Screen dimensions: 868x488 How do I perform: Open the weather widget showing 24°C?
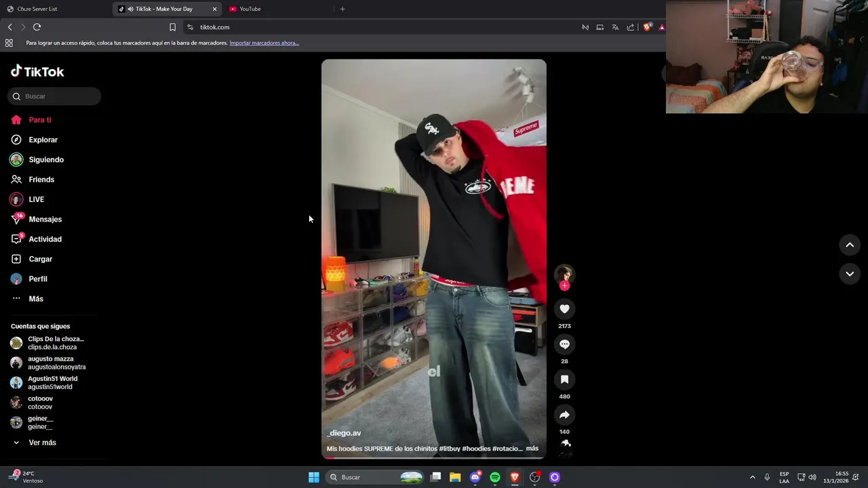point(26,477)
